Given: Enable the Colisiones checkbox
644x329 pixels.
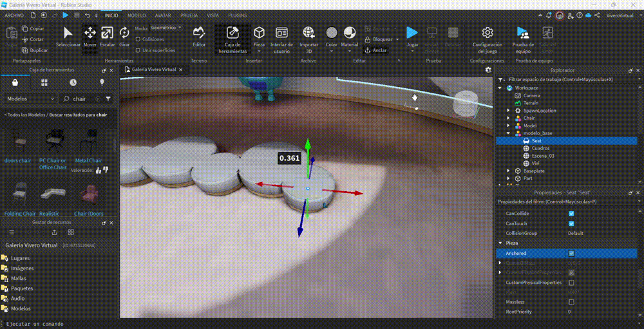Looking at the screenshot, I should point(138,39).
